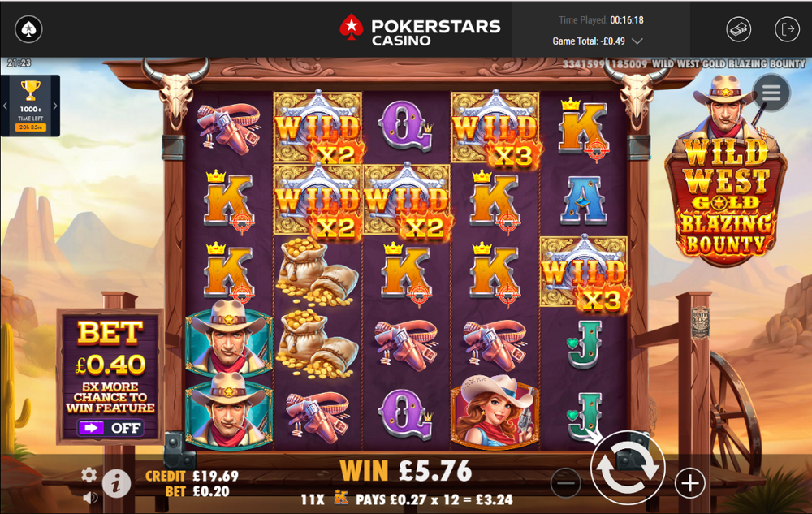Click the cowgirl symbol on reels

tap(495, 412)
